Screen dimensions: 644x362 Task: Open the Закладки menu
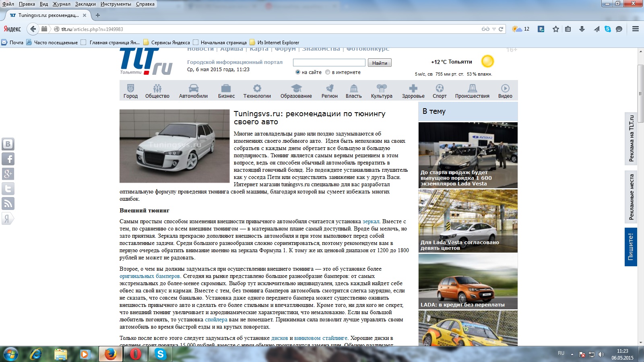click(x=85, y=4)
